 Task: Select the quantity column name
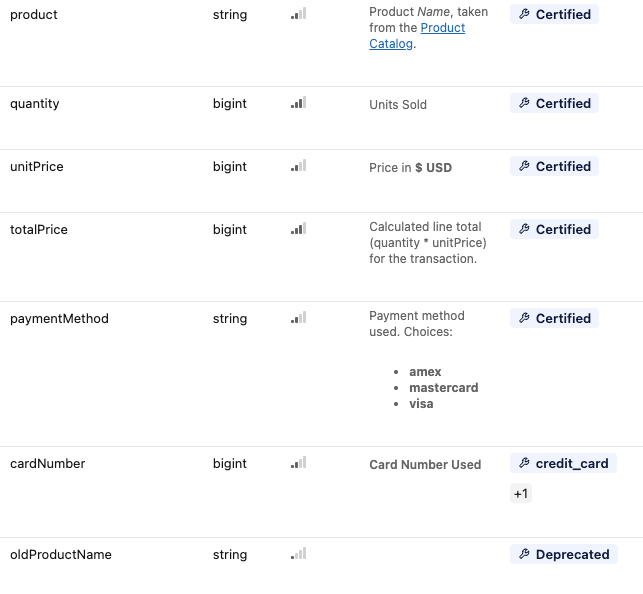pos(35,104)
